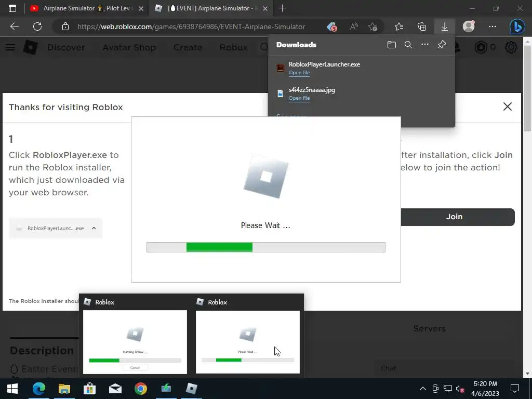Reload the page with the refresh icon
Image resolution: width=532 pixels, height=399 pixels.
tap(37, 26)
